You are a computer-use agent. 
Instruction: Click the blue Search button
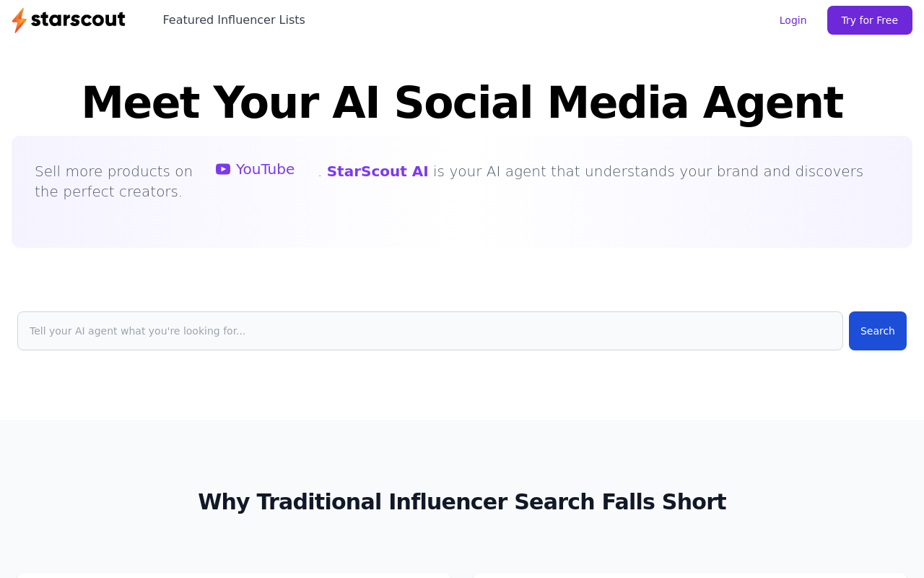[878, 331]
